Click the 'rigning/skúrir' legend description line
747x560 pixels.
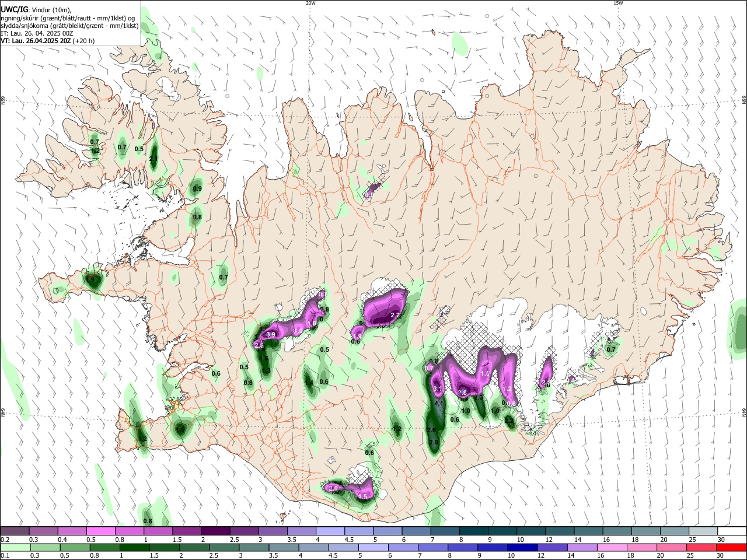tap(68, 17)
